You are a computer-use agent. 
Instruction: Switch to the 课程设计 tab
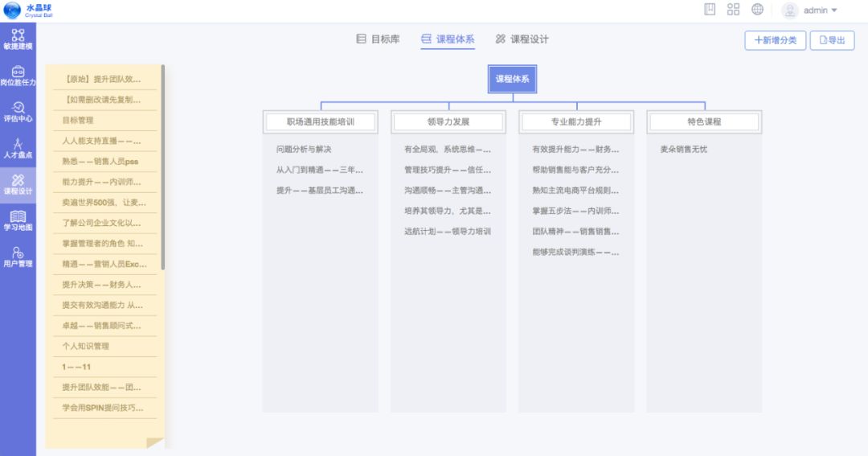pos(522,39)
